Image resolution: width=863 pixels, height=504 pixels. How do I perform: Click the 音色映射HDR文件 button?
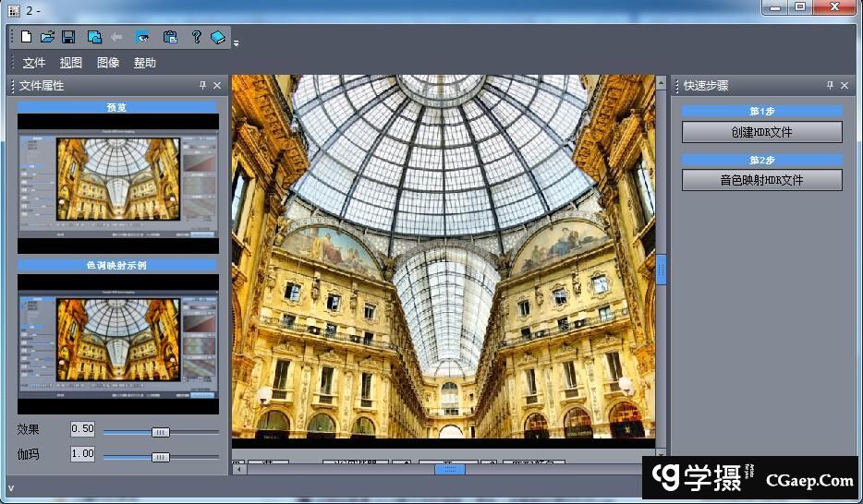click(761, 180)
